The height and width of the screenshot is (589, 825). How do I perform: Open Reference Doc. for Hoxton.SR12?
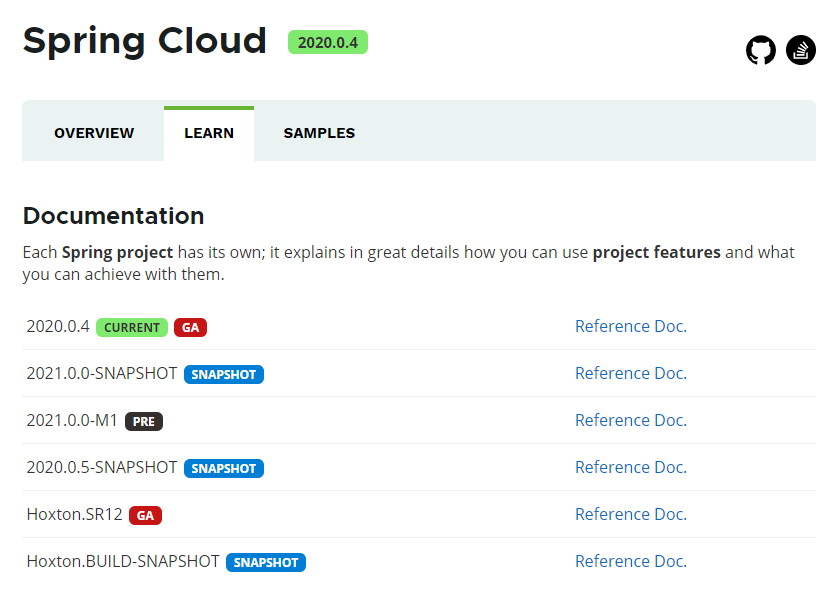tap(631, 514)
